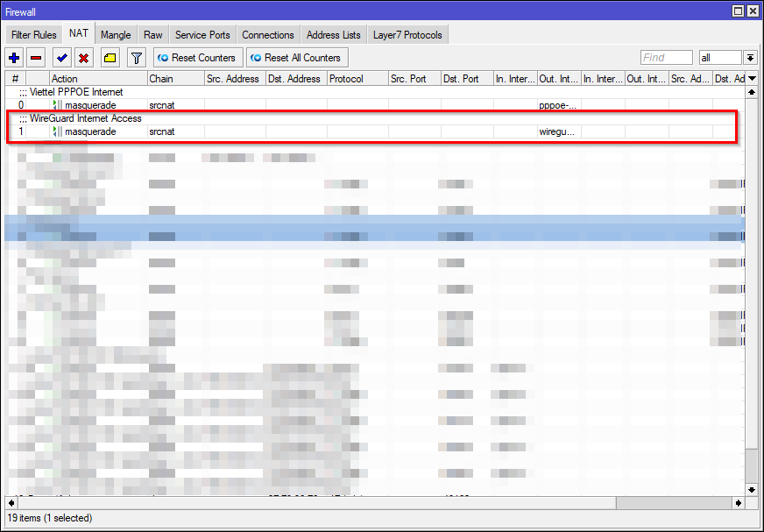
Task: Open the Filter funnel icon
Action: click(136, 58)
